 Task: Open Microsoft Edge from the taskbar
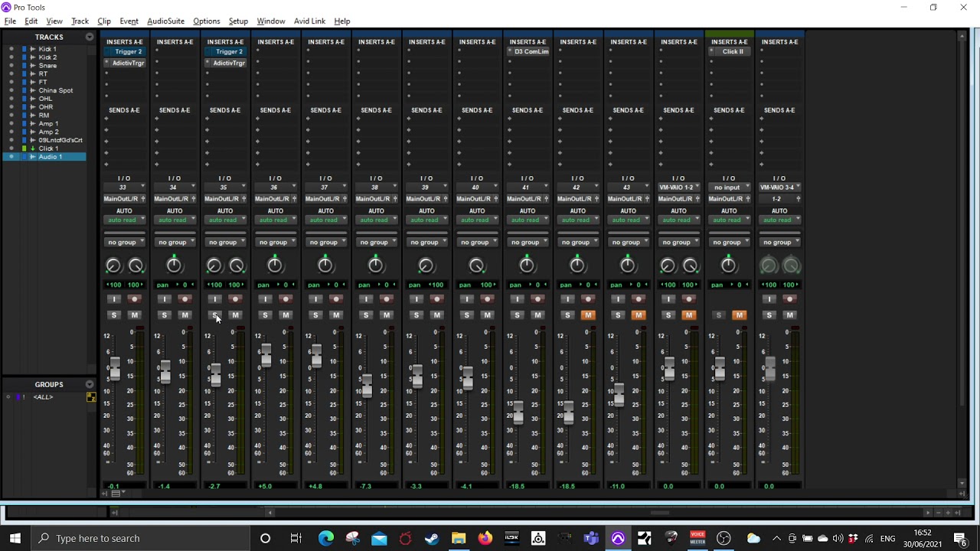[326, 539]
